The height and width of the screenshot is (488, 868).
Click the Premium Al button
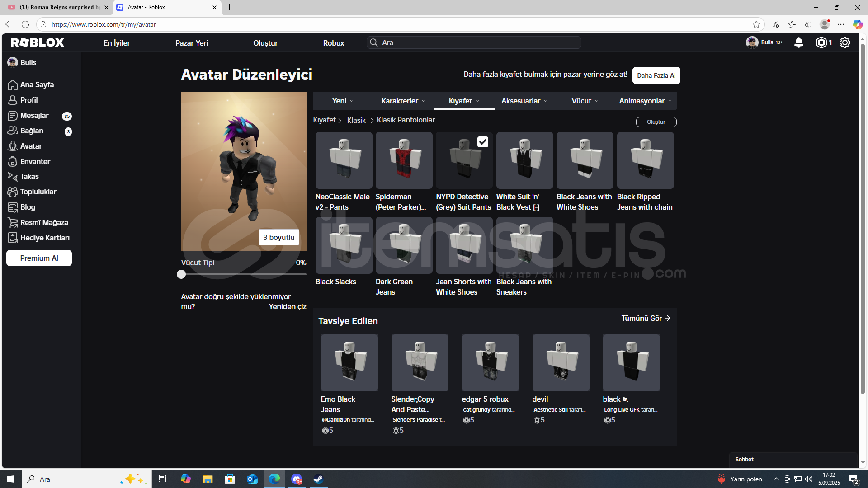click(39, 258)
